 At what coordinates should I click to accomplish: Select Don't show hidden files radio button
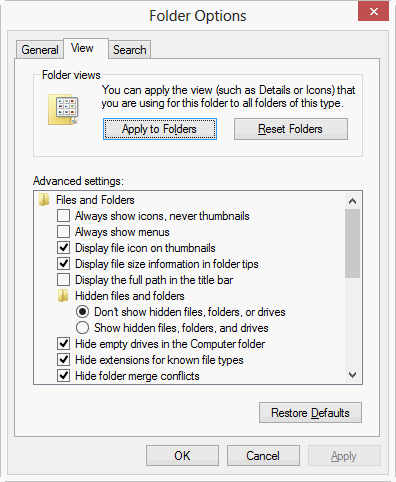(x=82, y=312)
